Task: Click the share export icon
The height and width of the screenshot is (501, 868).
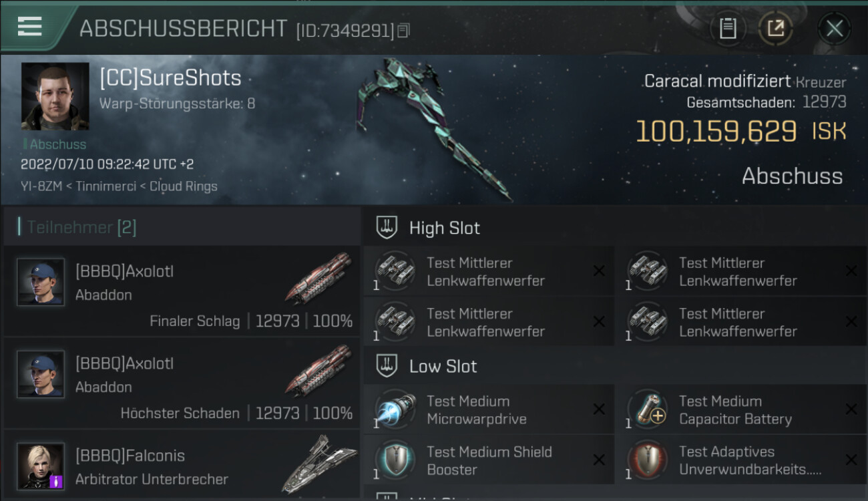Action: pos(775,29)
